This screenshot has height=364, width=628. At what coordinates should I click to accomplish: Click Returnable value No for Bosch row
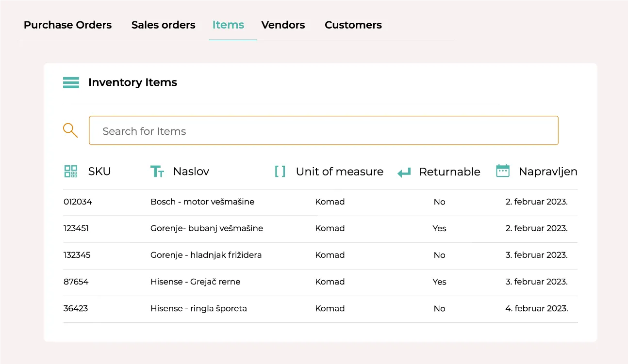(x=440, y=202)
